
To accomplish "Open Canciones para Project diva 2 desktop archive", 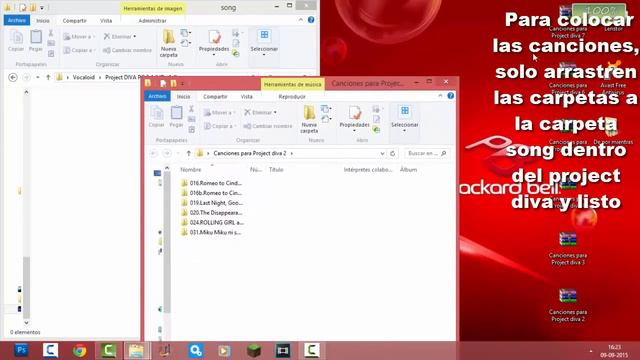I will [568, 305].
